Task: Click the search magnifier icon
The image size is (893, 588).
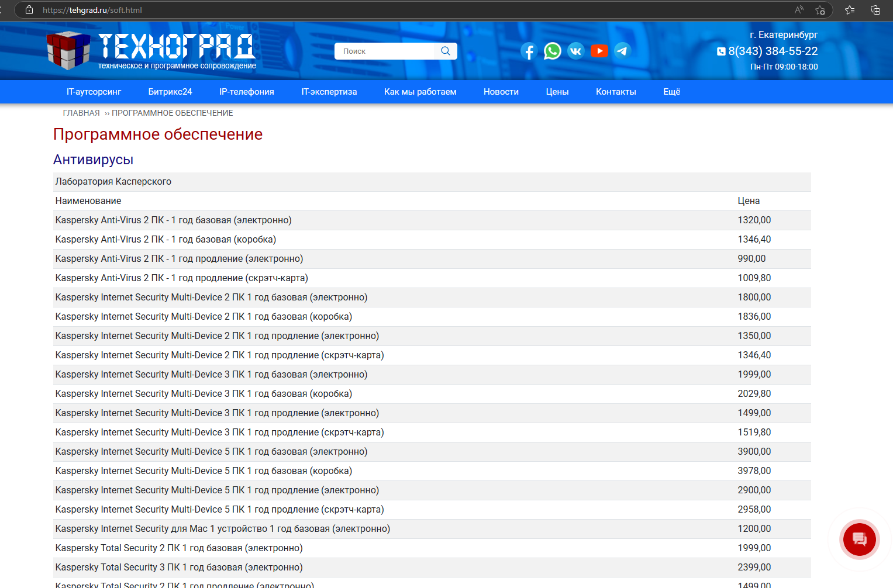Action: pyautogui.click(x=446, y=51)
